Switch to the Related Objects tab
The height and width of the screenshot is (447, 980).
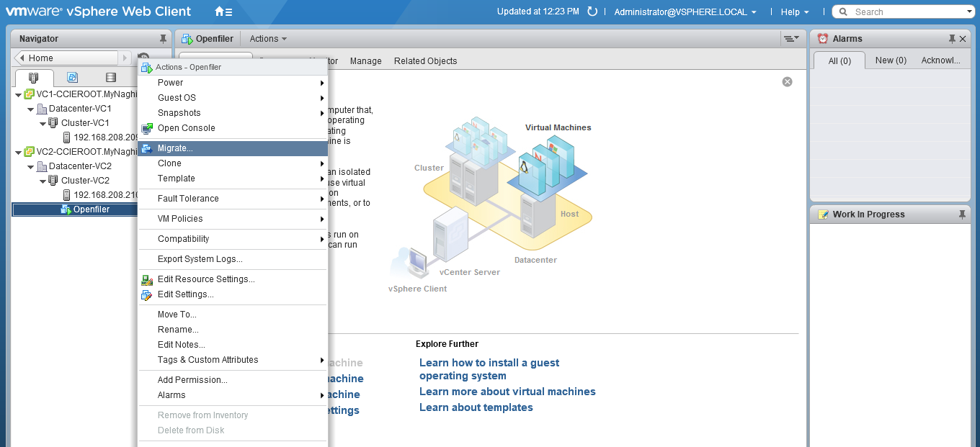(425, 61)
